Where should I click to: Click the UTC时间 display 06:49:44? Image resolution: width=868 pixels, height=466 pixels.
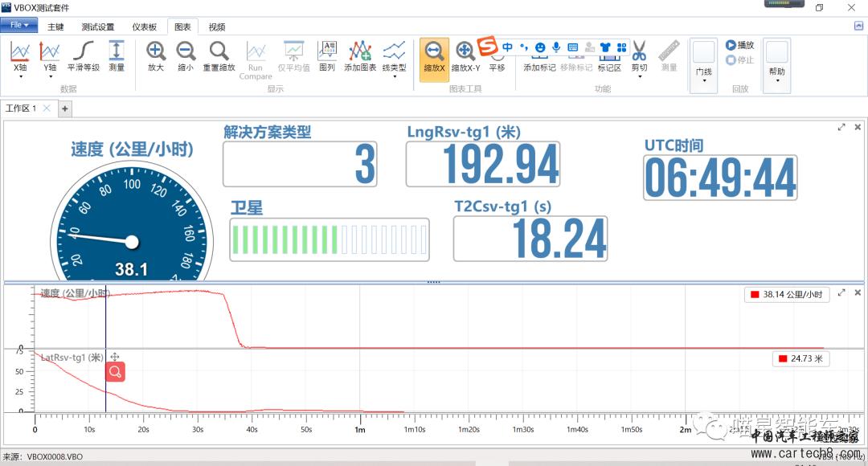pos(720,178)
